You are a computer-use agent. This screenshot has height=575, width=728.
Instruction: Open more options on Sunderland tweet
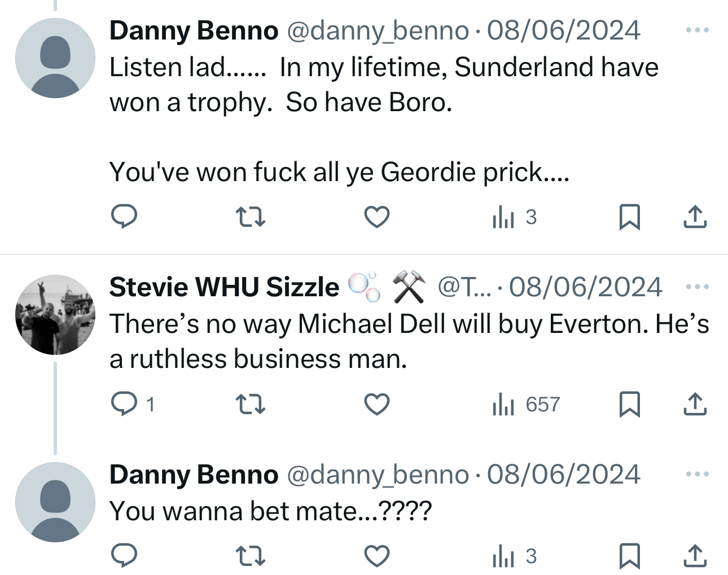tap(698, 30)
